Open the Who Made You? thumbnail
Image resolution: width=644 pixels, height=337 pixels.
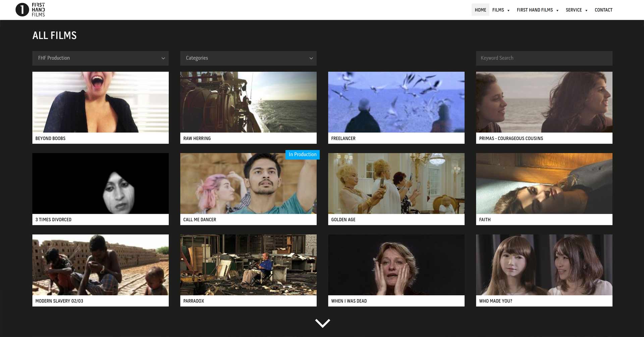point(544,265)
